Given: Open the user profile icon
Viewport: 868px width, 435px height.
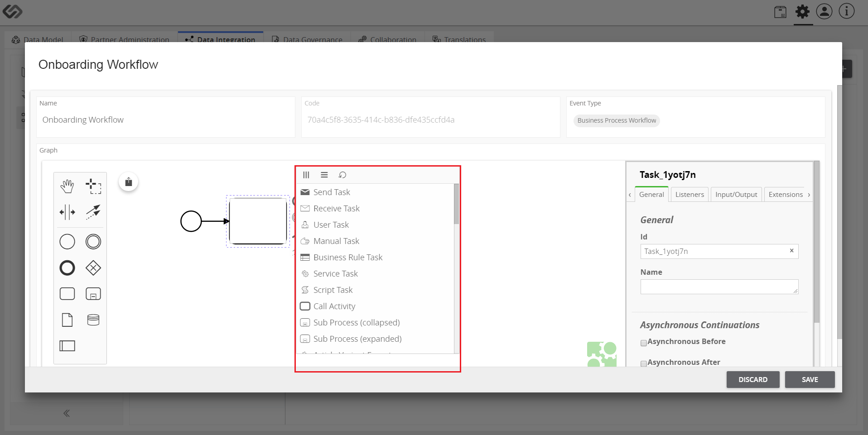Looking at the screenshot, I should tap(824, 11).
